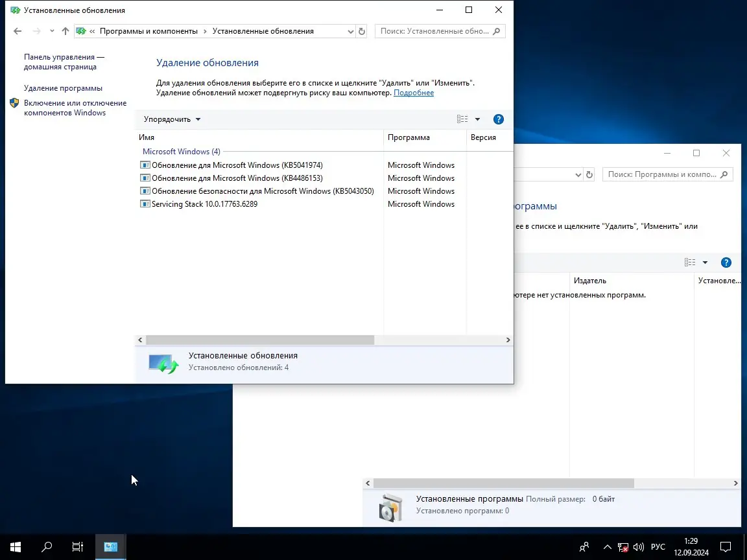
Task: Follow the Подробнее hyperlink
Action: [x=414, y=93]
